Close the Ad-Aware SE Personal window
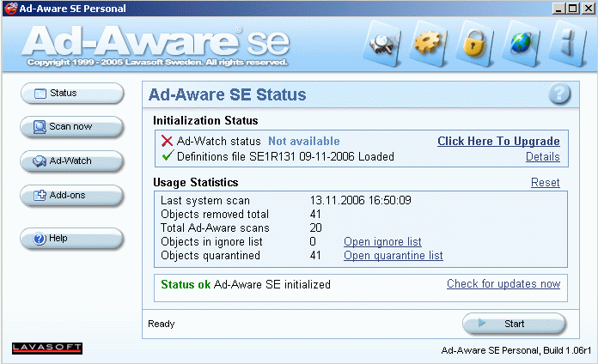598x364 pixels. pos(588,9)
